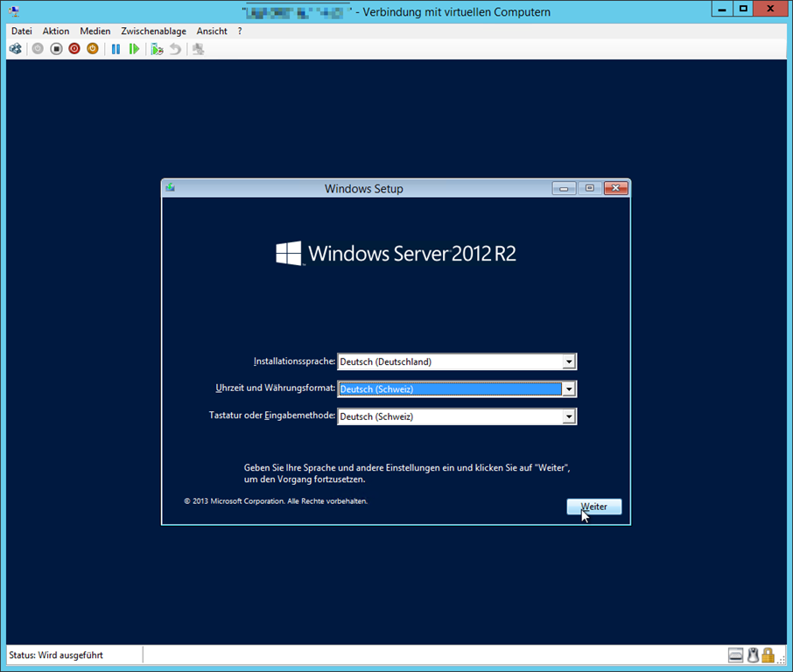Screen dimensions: 793x672
Task: Click the Installationssprache label
Action: coord(294,361)
